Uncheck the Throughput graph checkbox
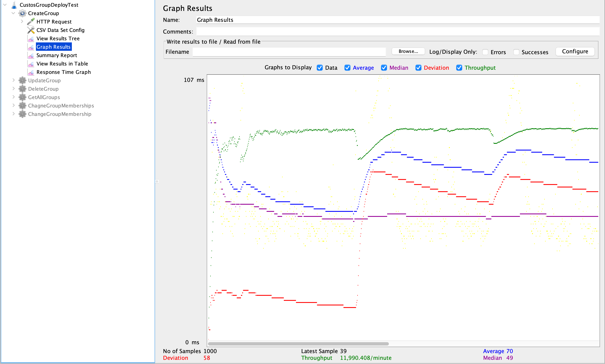The image size is (605, 364). coord(459,68)
